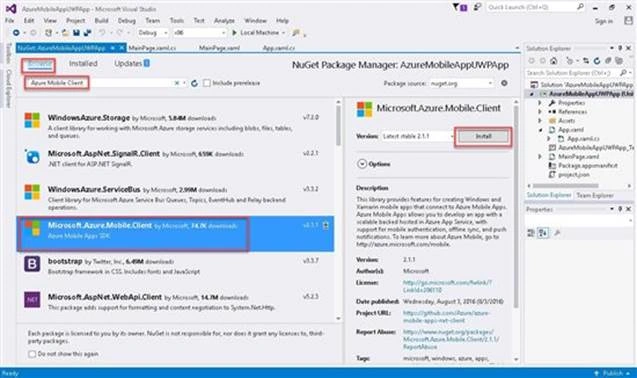Check Do not show this again

32,354
